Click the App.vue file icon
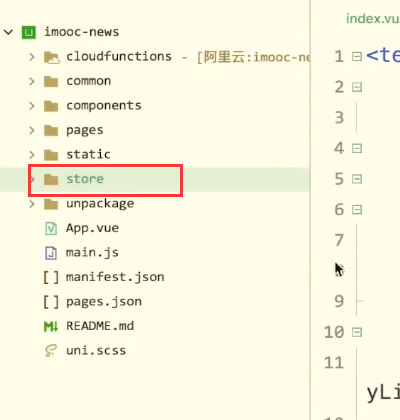The height and width of the screenshot is (420, 400). [51, 229]
